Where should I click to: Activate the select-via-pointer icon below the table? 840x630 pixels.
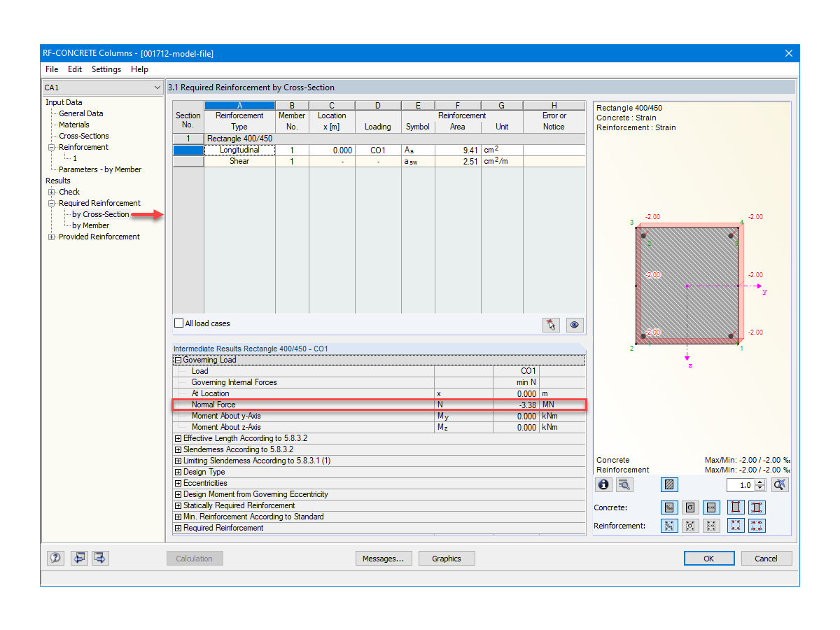(x=552, y=324)
